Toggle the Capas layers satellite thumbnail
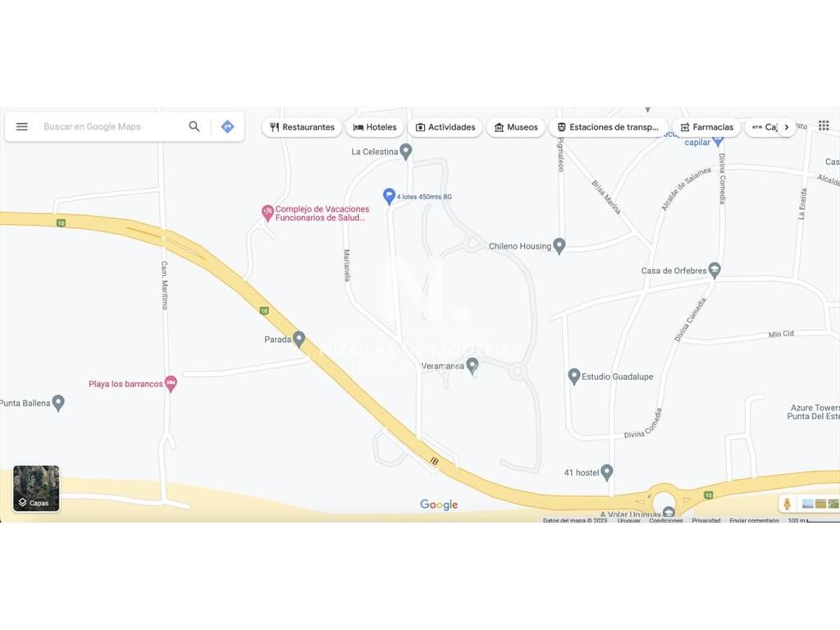The width and height of the screenshot is (840, 630). (36, 489)
